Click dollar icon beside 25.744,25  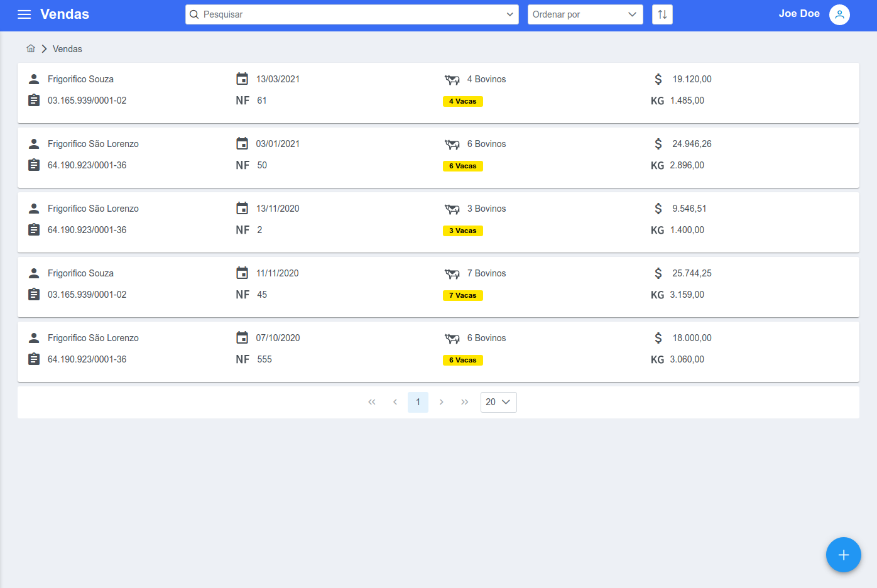[658, 273]
